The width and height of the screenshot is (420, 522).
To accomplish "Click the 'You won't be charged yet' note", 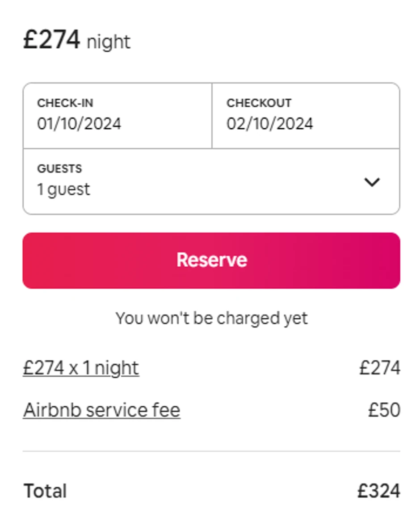I will pos(211,318).
